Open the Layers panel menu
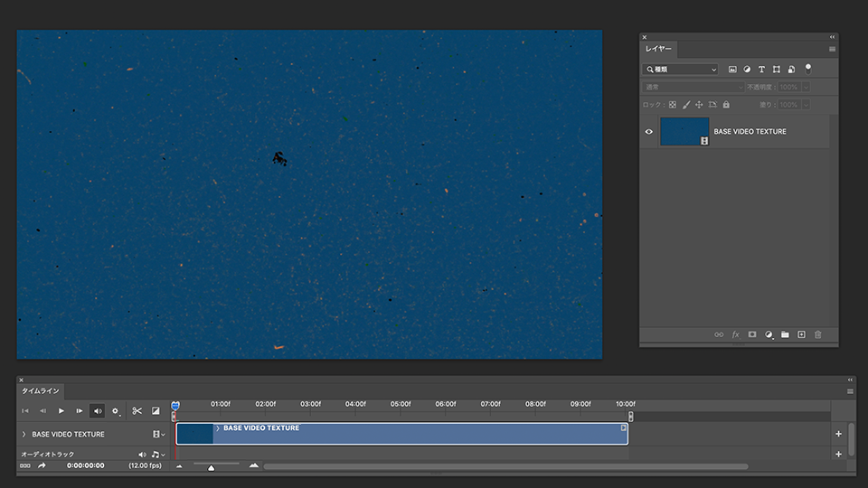The height and width of the screenshot is (488, 868). pyautogui.click(x=832, y=49)
